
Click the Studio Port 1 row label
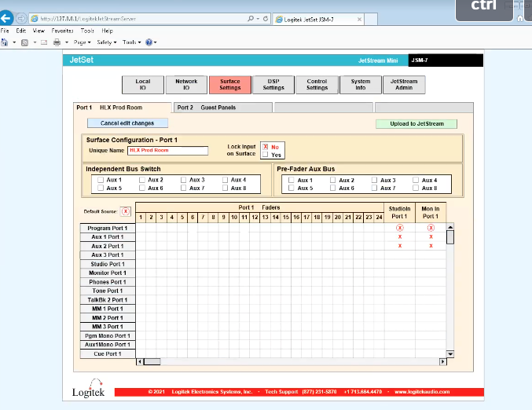pyautogui.click(x=108, y=264)
